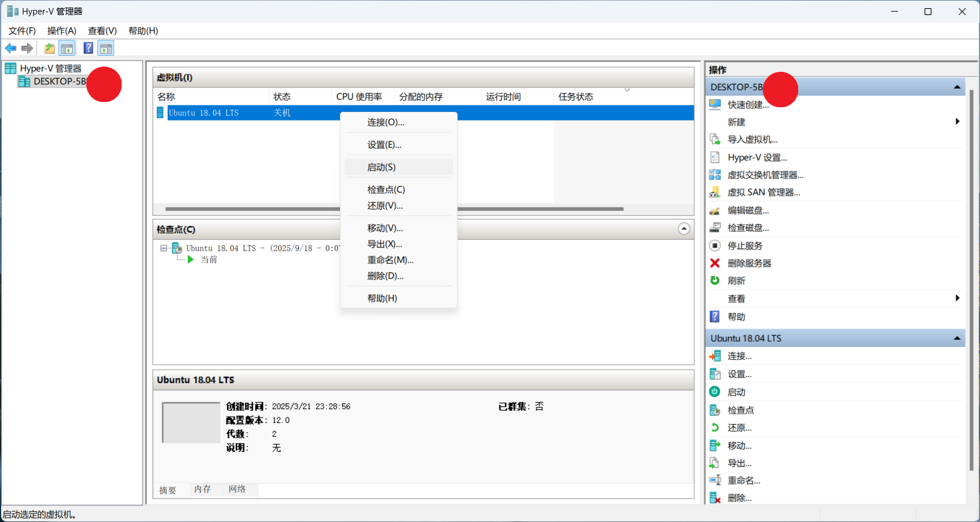Select the DESKTOP-5B server node in the tree
Image resolution: width=980 pixels, height=522 pixels.
(60, 81)
